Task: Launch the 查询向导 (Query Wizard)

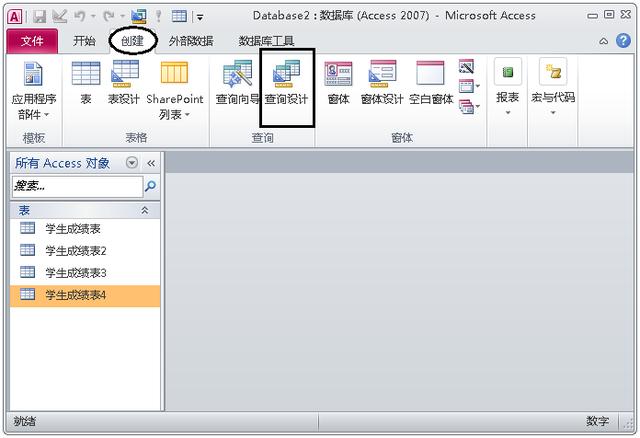Action: pyautogui.click(x=238, y=83)
